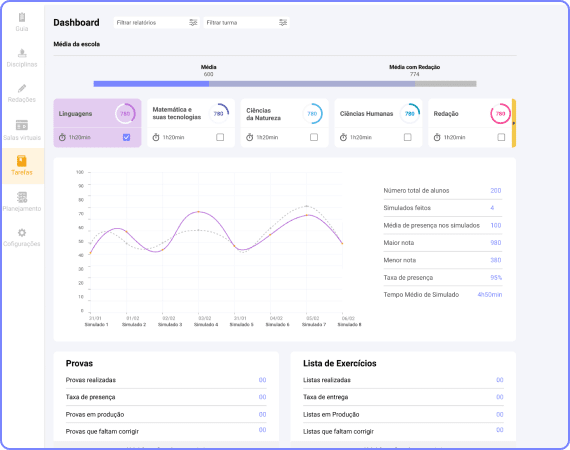Expand the Filtrar turma filter dropdown
The width and height of the screenshot is (570, 450).
246,23
